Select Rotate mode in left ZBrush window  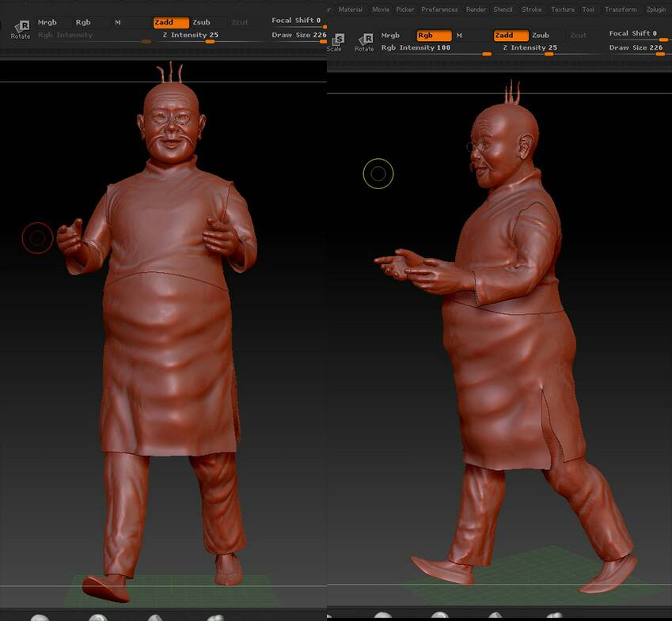point(21,29)
